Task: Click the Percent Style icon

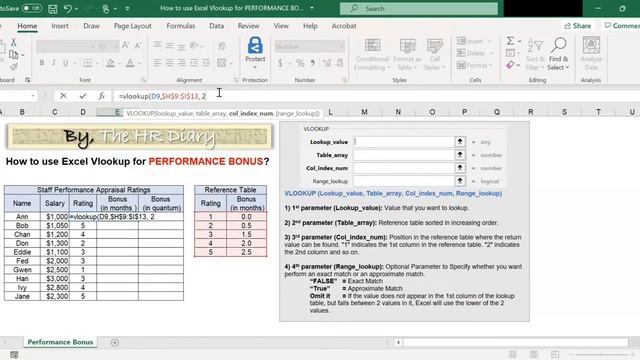Action: coord(300,63)
